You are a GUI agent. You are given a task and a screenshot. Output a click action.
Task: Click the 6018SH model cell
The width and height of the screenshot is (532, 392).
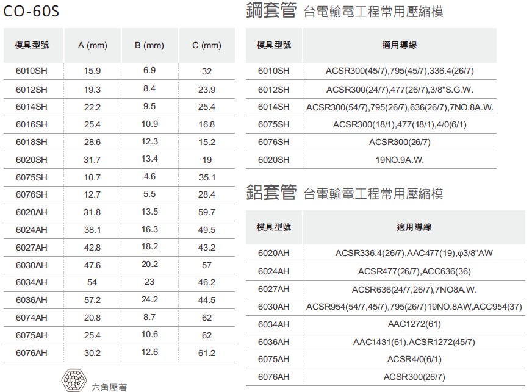[x=32, y=142]
